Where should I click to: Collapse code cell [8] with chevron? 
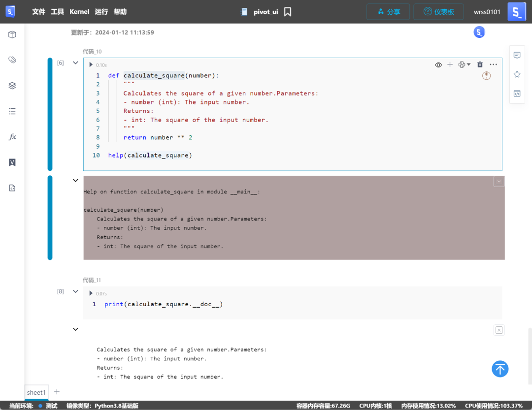coord(76,291)
